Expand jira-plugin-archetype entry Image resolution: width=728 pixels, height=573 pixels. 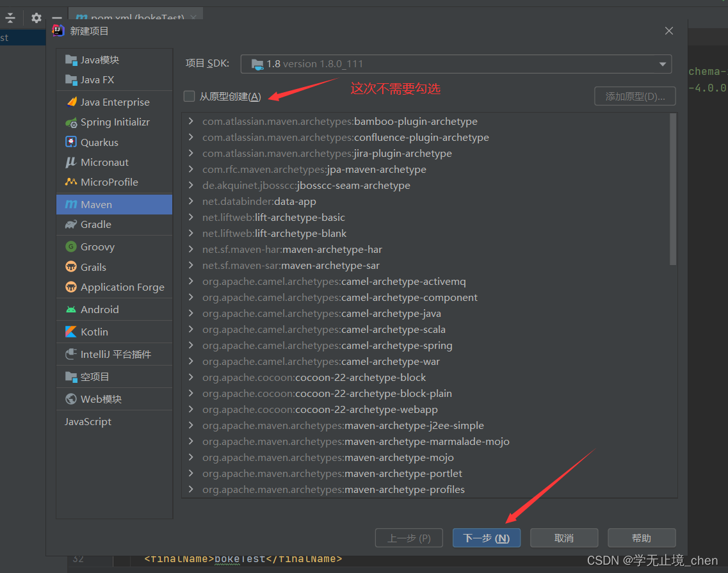click(191, 153)
